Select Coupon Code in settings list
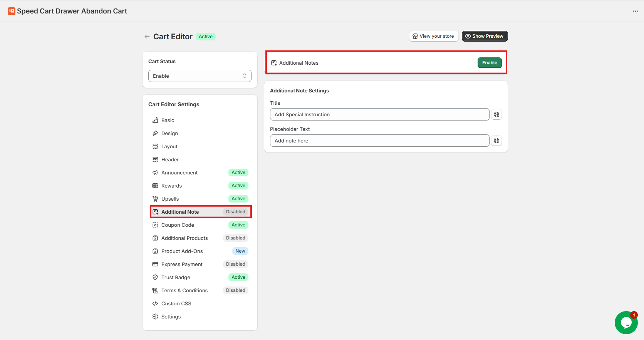The image size is (644, 340). click(x=178, y=225)
